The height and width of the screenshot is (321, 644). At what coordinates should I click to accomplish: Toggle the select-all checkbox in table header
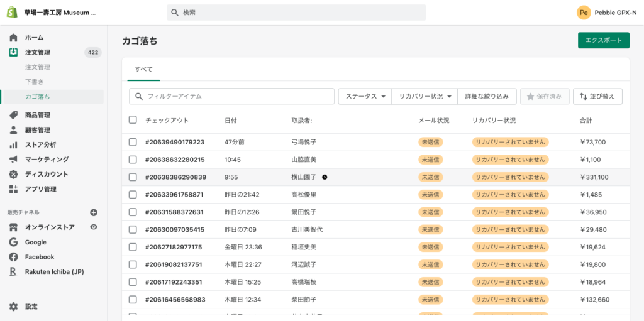133,120
